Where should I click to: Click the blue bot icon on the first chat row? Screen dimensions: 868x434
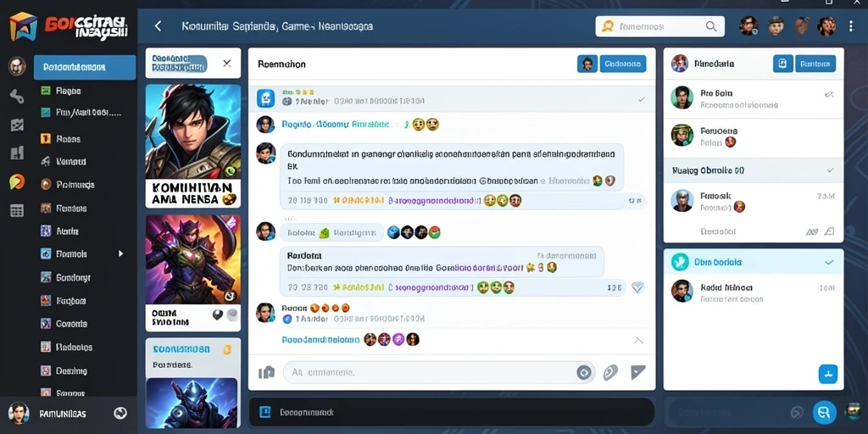click(265, 98)
